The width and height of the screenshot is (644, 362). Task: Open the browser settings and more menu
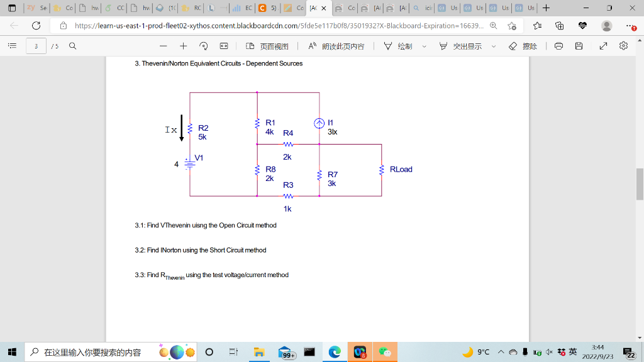(x=631, y=26)
